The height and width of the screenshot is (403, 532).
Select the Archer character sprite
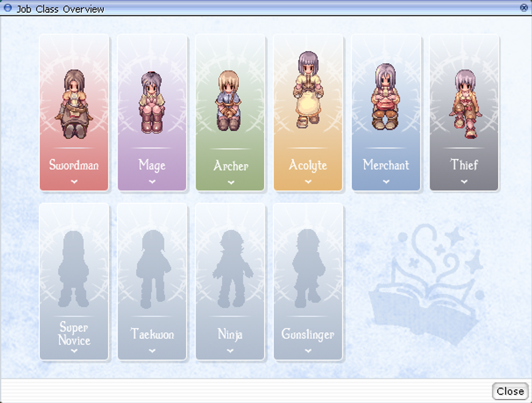229,101
